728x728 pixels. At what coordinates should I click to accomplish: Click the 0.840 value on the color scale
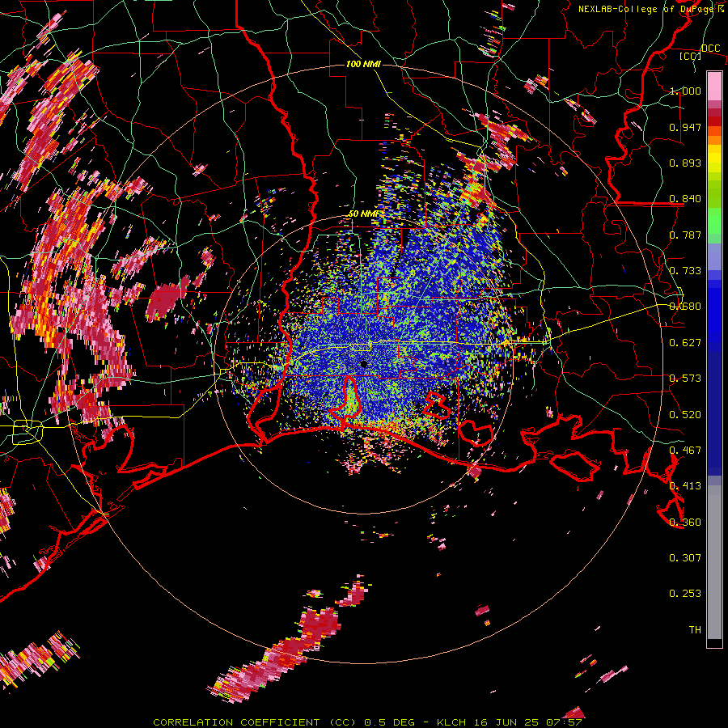click(685, 199)
